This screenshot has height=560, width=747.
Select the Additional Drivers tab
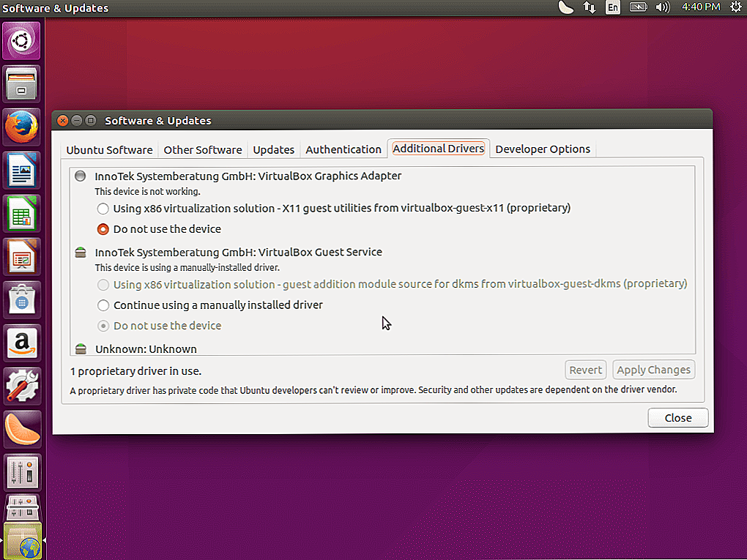438,149
